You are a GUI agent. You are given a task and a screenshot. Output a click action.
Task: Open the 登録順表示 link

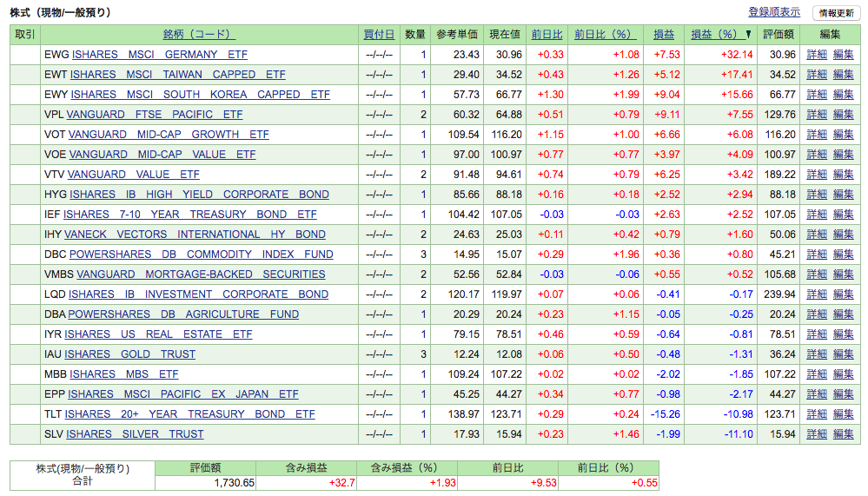pos(774,11)
